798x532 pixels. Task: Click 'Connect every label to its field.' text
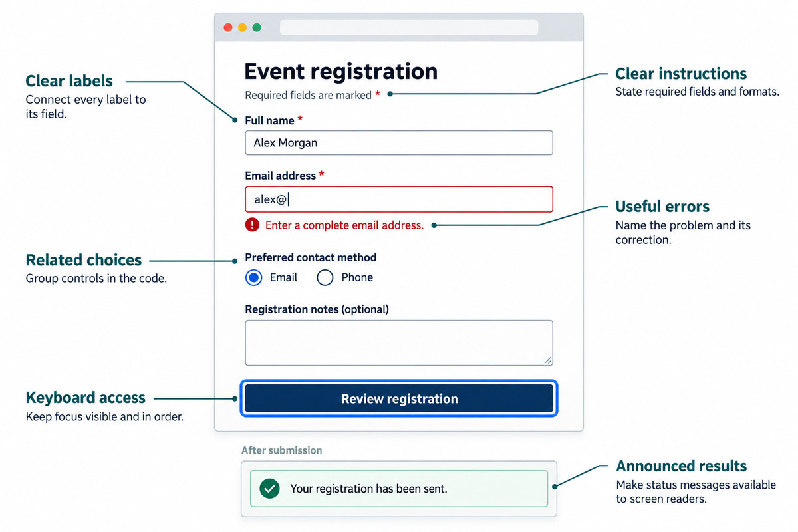pyautogui.click(x=86, y=107)
